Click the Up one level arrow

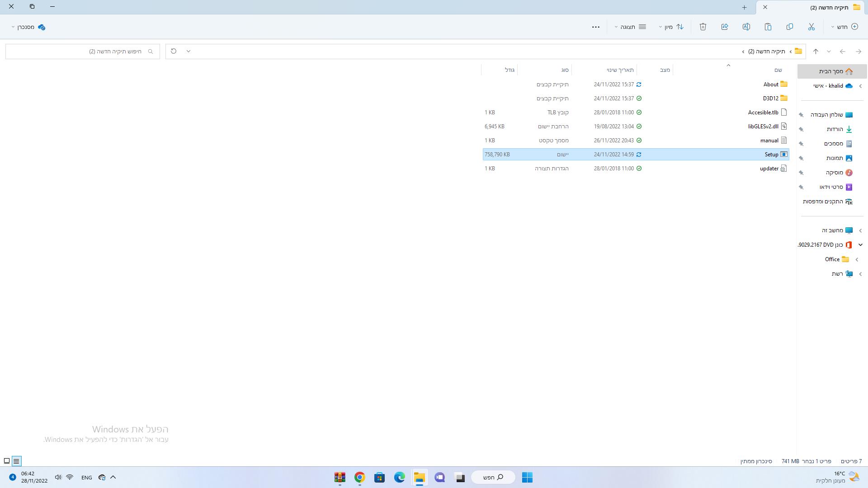point(816,52)
